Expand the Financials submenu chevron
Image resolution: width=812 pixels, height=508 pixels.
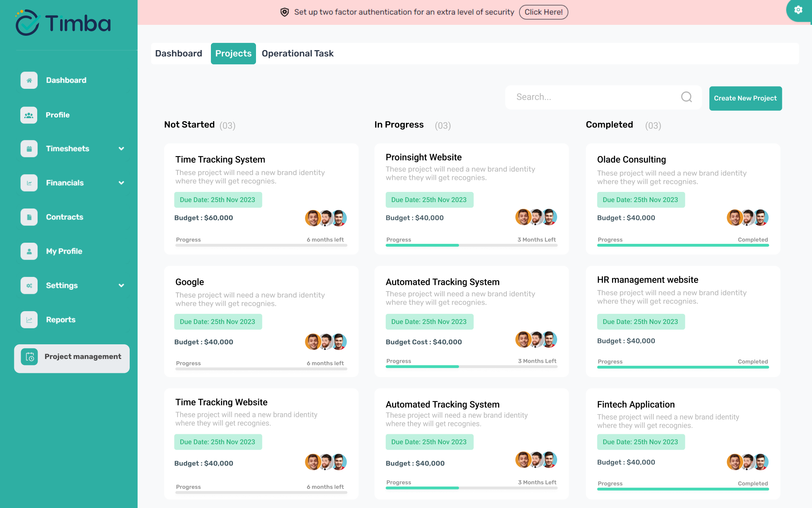(x=121, y=183)
